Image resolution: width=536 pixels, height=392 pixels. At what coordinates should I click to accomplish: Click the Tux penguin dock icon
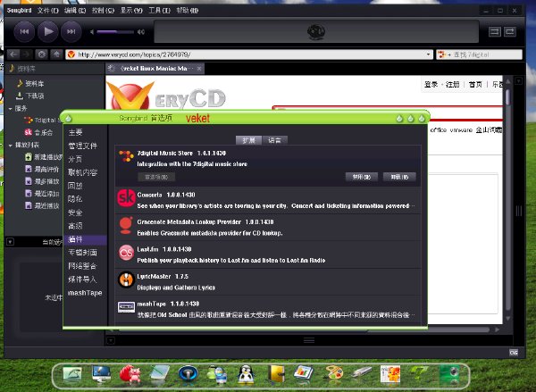click(x=246, y=374)
